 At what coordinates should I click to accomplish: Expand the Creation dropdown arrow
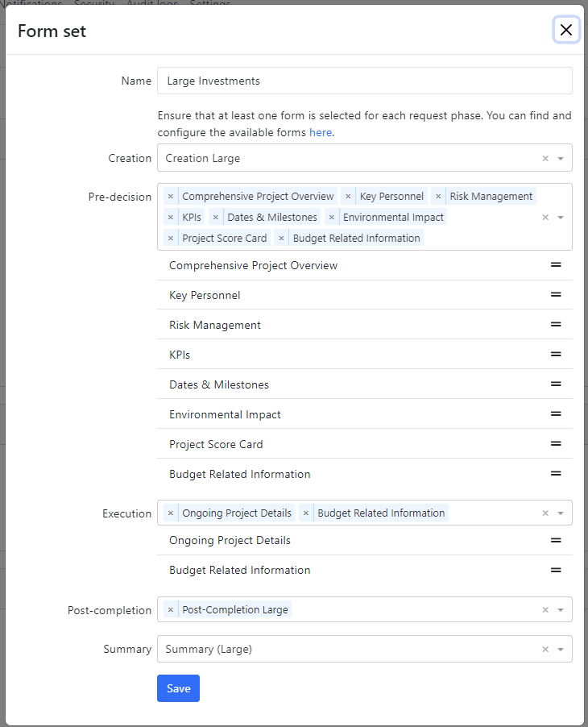point(561,159)
